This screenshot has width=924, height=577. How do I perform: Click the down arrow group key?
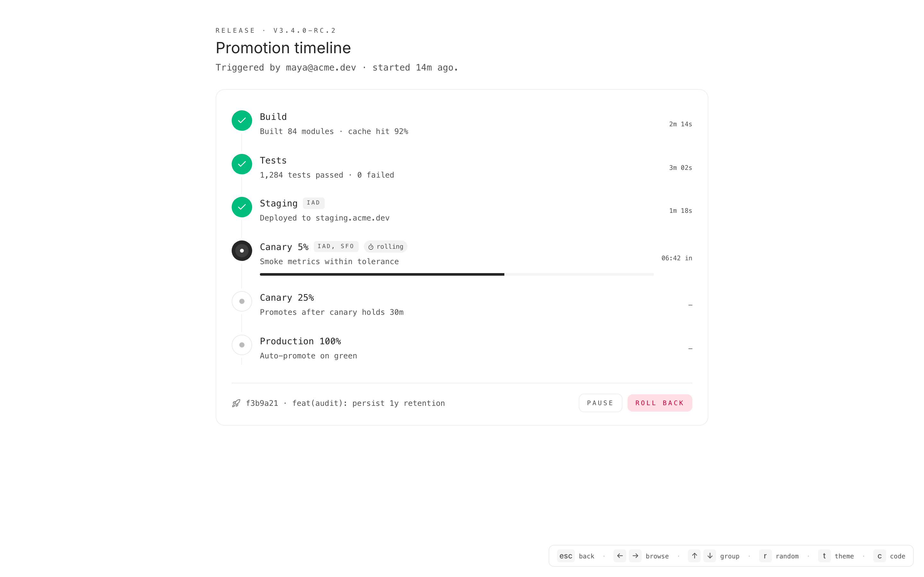[x=710, y=556]
